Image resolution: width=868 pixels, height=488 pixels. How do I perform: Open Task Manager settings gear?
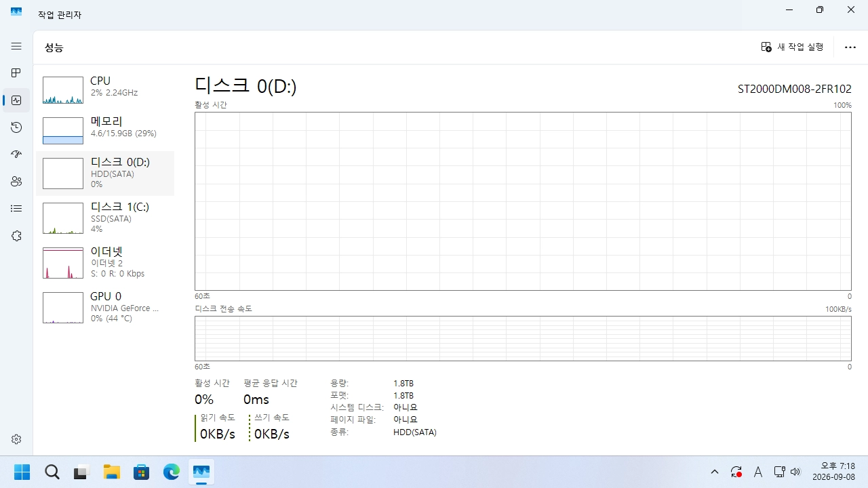16,439
